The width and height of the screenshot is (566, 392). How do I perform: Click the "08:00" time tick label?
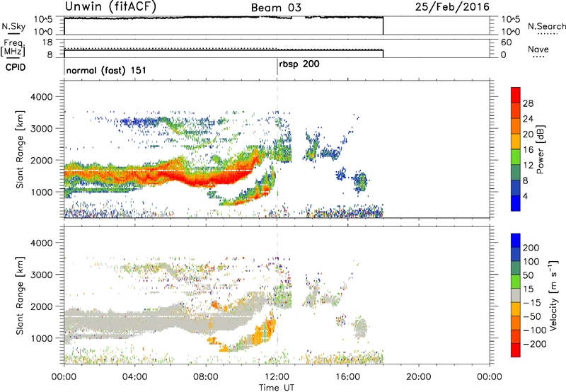point(206,377)
